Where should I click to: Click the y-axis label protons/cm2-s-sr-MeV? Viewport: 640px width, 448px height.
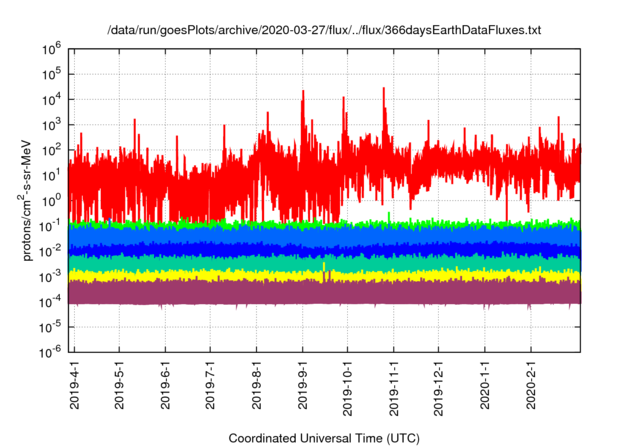25,200
